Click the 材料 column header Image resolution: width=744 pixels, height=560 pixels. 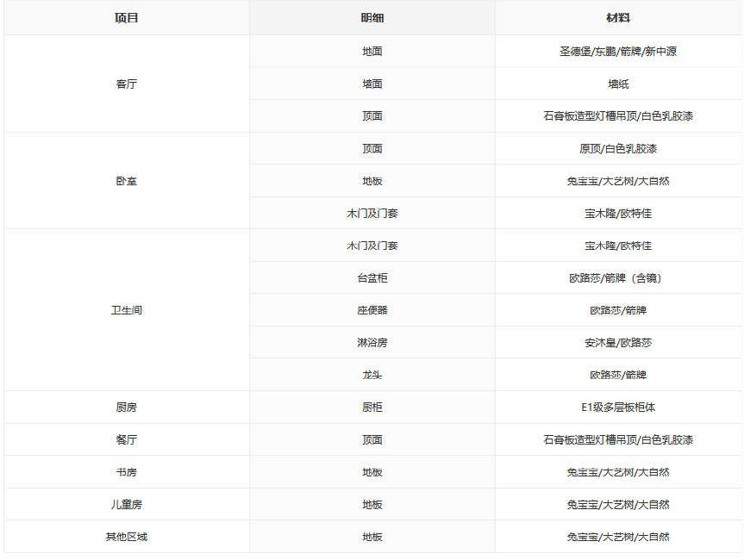click(618, 18)
